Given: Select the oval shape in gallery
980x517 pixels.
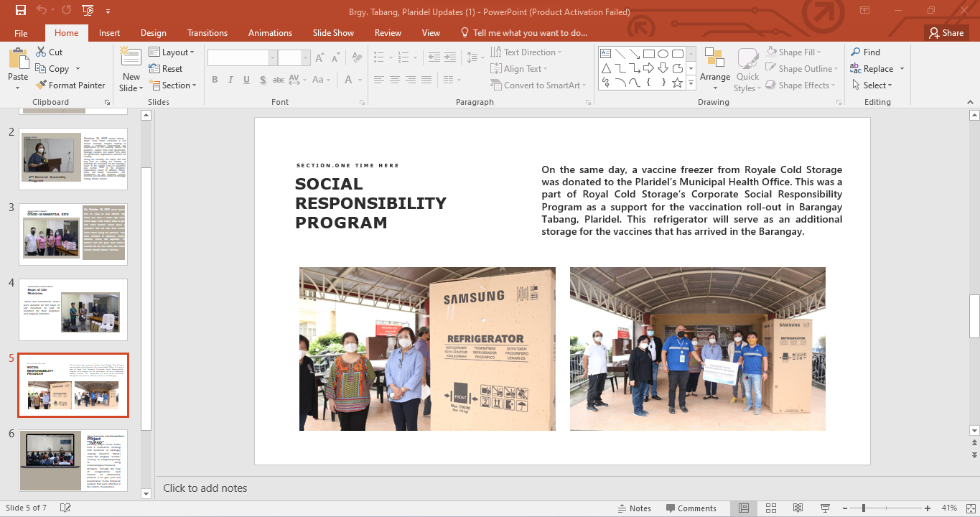Looking at the screenshot, I should (x=663, y=54).
